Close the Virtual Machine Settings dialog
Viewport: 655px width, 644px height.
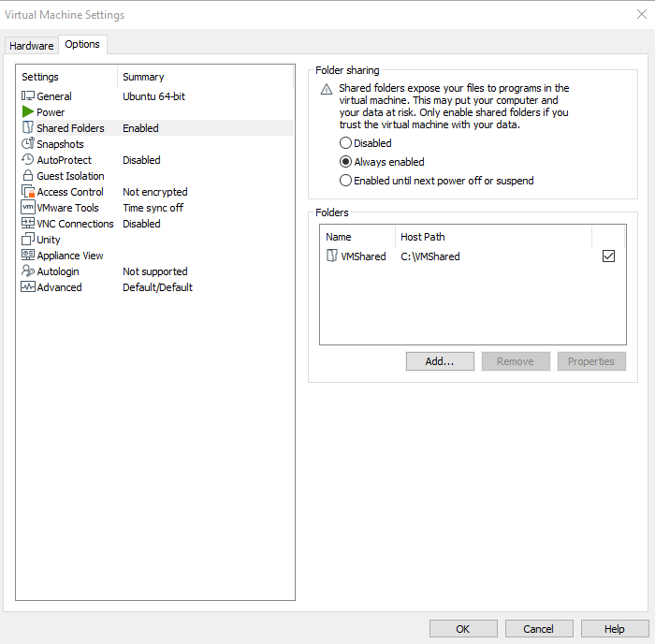(642, 14)
